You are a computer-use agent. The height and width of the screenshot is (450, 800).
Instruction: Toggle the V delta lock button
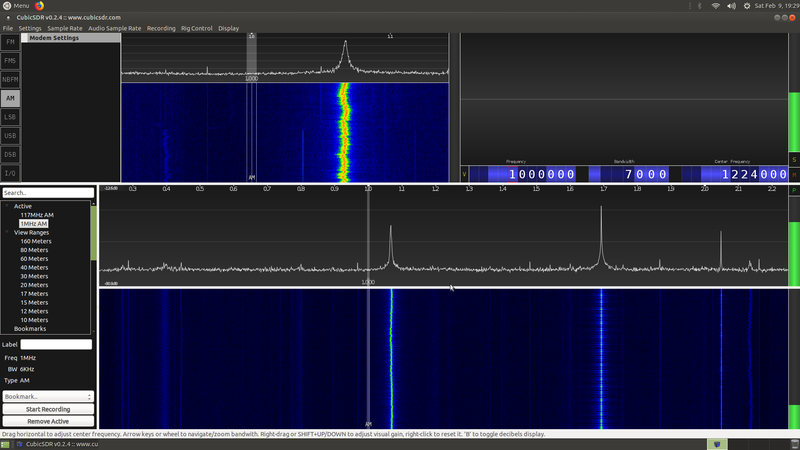(464, 174)
